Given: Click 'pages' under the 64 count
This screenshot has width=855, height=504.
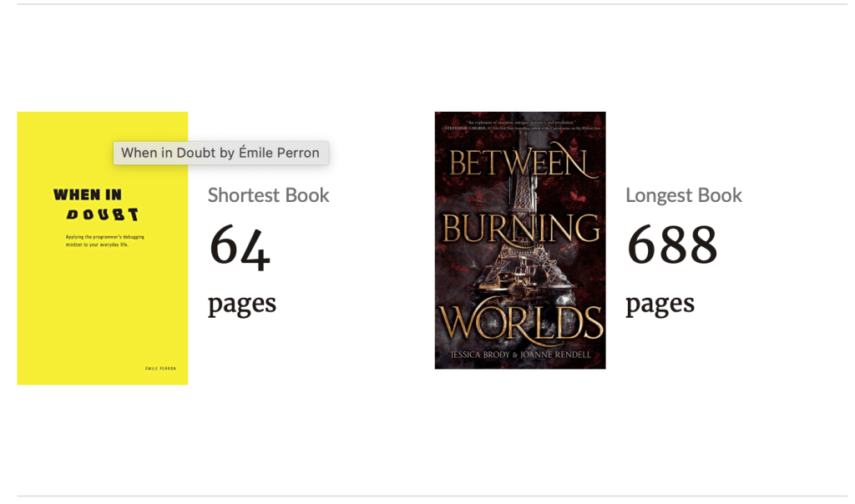Looking at the screenshot, I should (241, 303).
